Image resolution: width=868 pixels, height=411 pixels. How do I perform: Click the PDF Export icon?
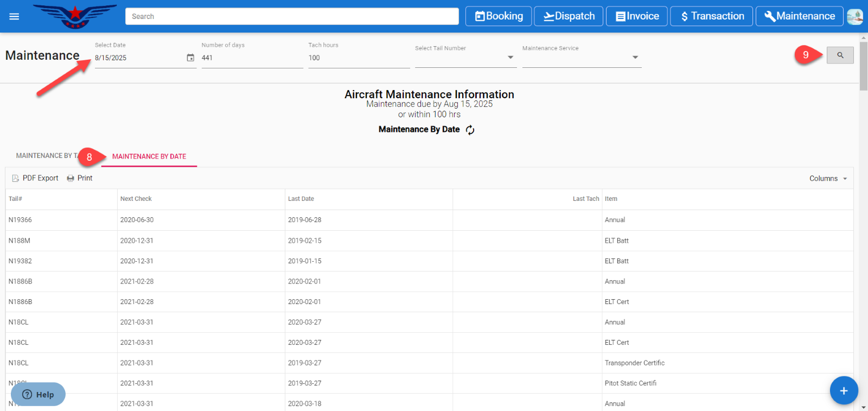16,178
